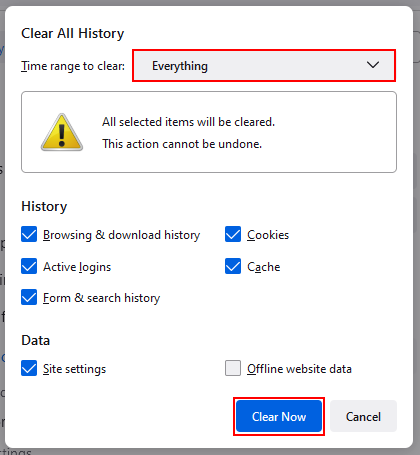Enable the Offline website data checkbox

click(233, 368)
